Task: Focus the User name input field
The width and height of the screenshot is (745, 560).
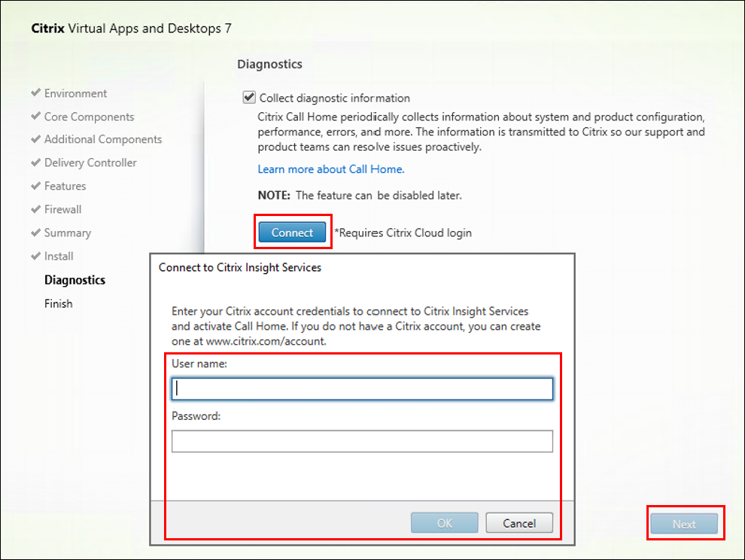Action: 362,389
